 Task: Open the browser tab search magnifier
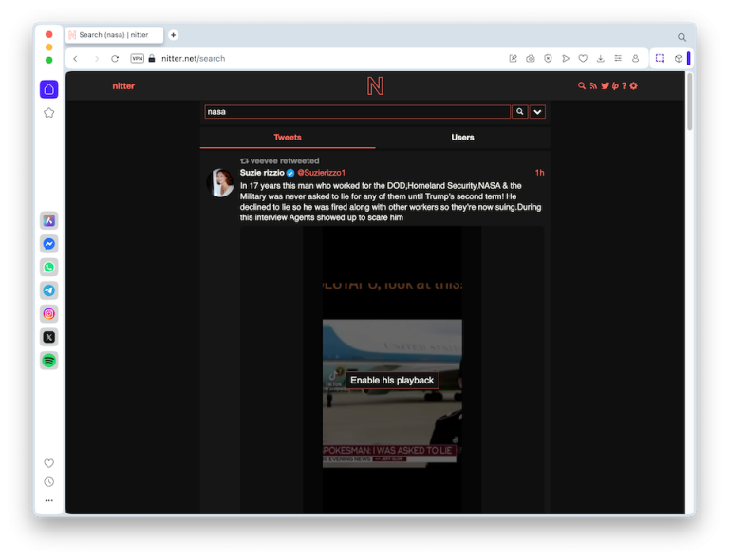682,37
